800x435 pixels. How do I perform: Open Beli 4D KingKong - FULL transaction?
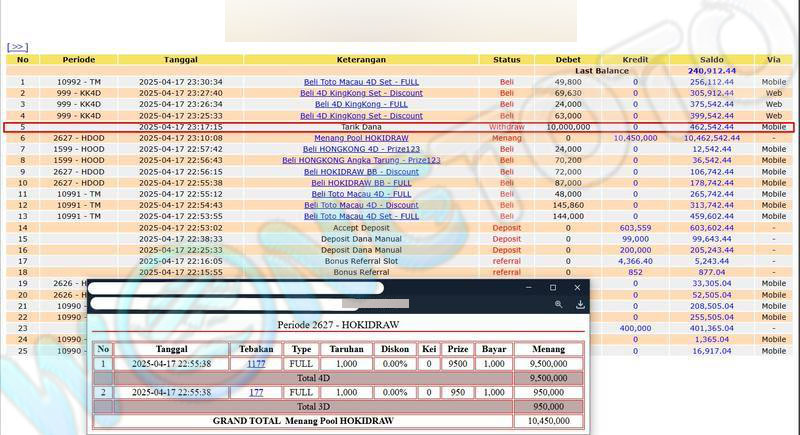(x=361, y=104)
